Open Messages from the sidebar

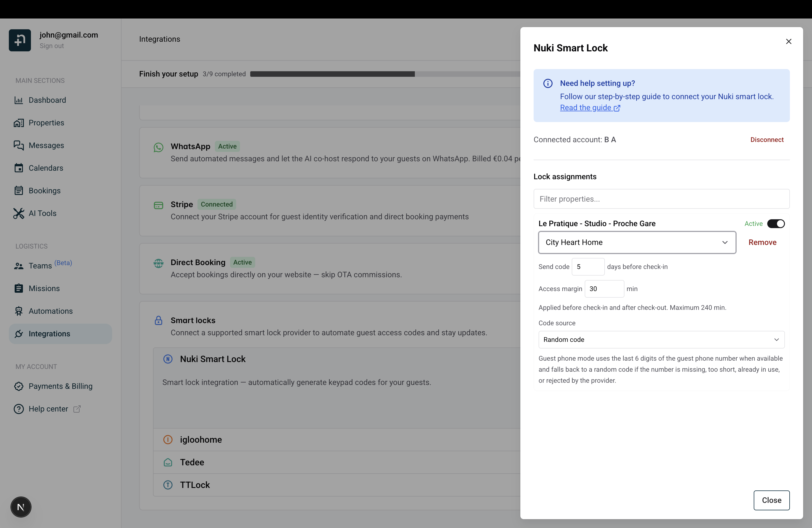point(60,145)
